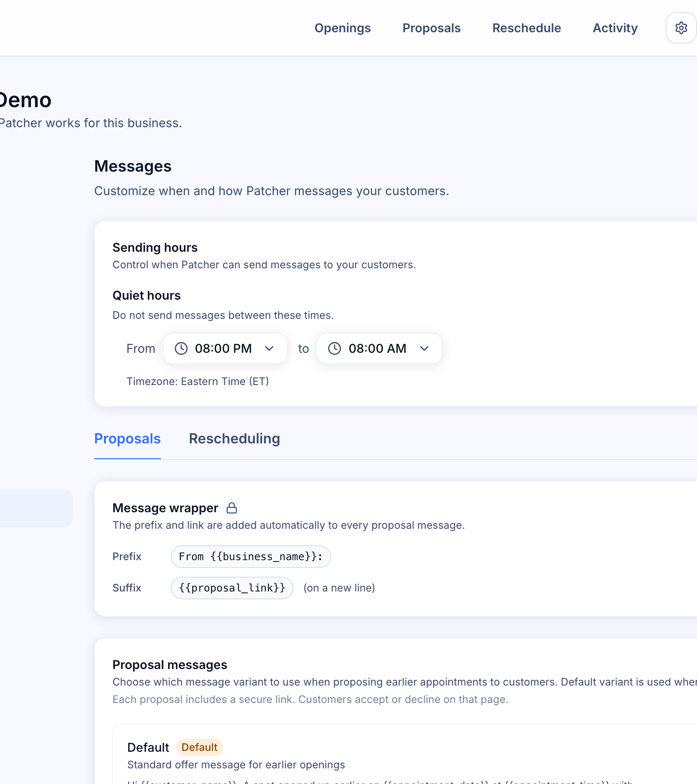Click the Proposal messages heading
Screen dimensions: 697x784
(170, 665)
